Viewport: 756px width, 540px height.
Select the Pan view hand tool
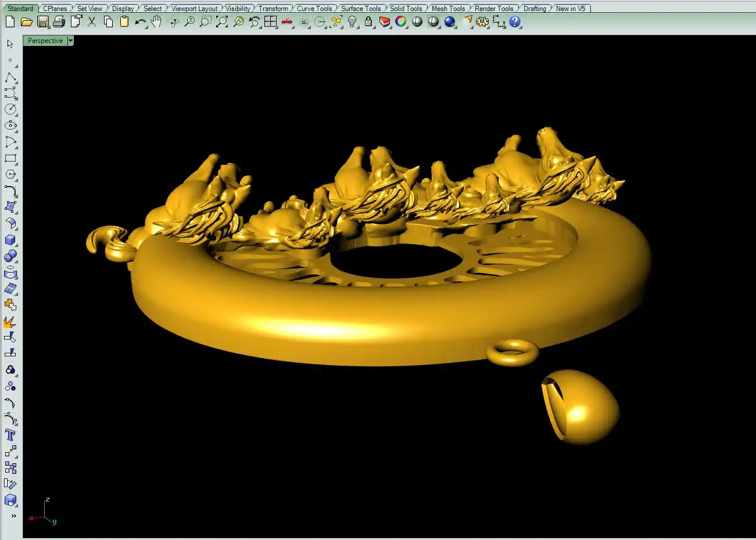156,22
